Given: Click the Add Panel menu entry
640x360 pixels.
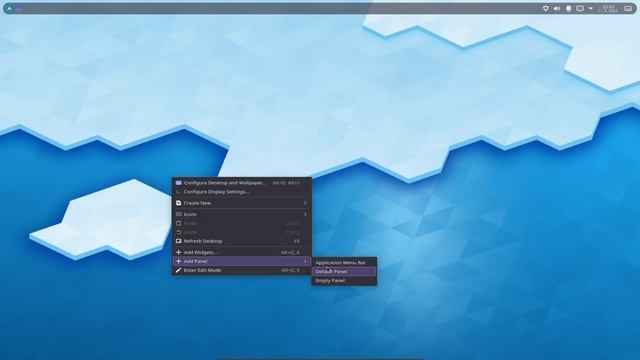Looking at the screenshot, I should [242, 261].
